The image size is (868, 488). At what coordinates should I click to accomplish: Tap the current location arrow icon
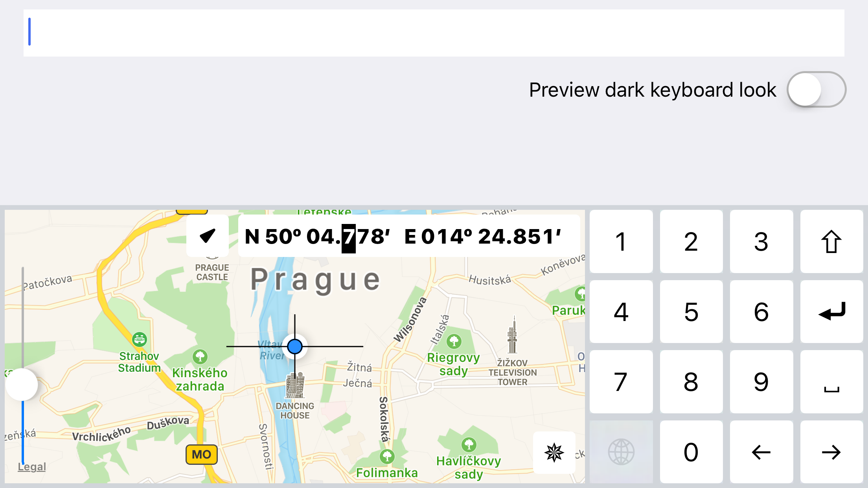click(208, 236)
